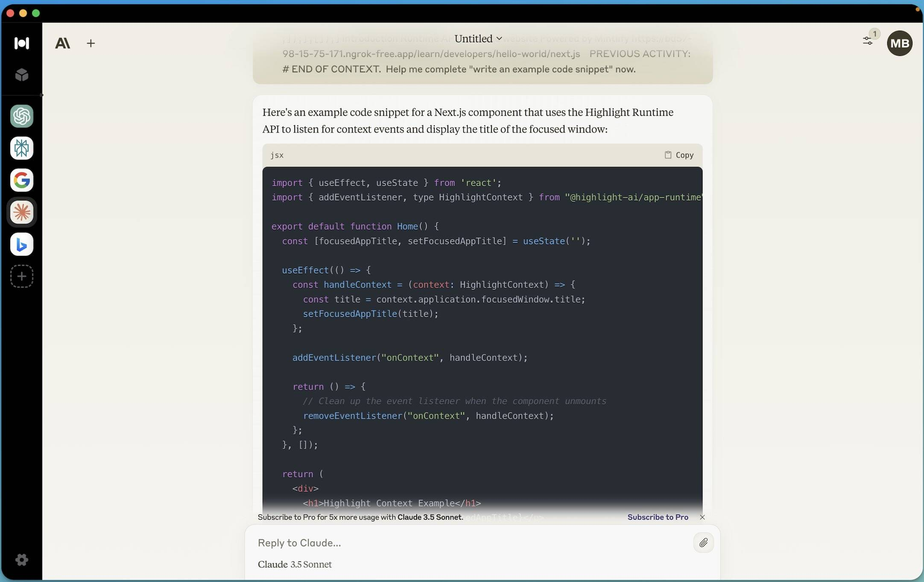Screen dimensions: 924x582
Task: Open Claude 3.5 Sonnet model selector
Action: tap(295, 564)
